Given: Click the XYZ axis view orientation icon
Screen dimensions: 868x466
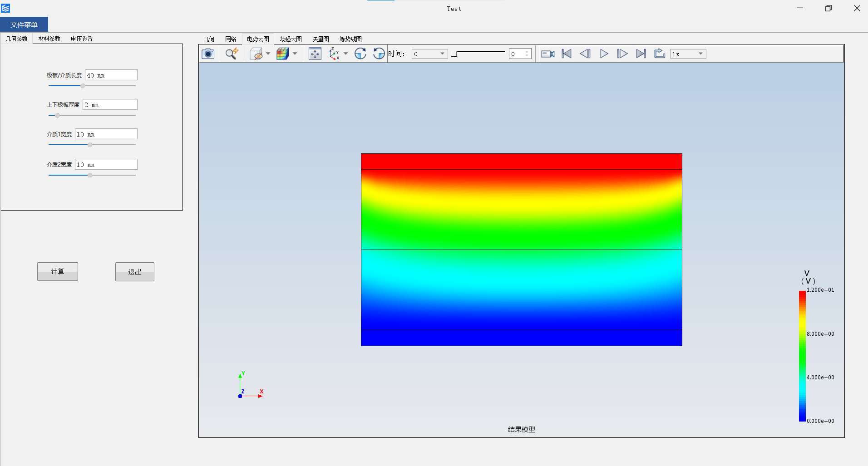Looking at the screenshot, I should pyautogui.click(x=335, y=54).
